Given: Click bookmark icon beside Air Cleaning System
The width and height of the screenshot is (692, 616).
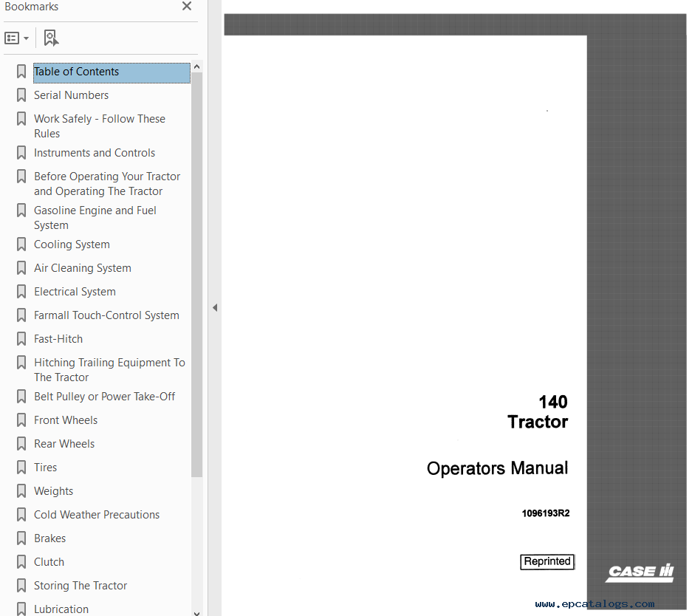Looking at the screenshot, I should click(21, 268).
